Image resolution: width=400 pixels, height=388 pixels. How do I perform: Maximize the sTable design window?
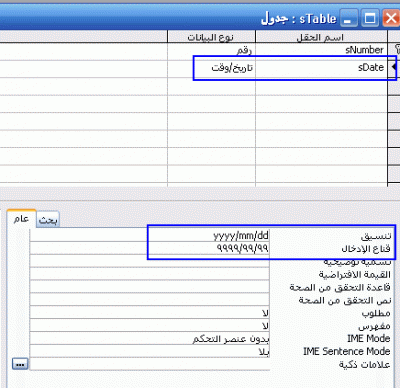click(x=370, y=18)
